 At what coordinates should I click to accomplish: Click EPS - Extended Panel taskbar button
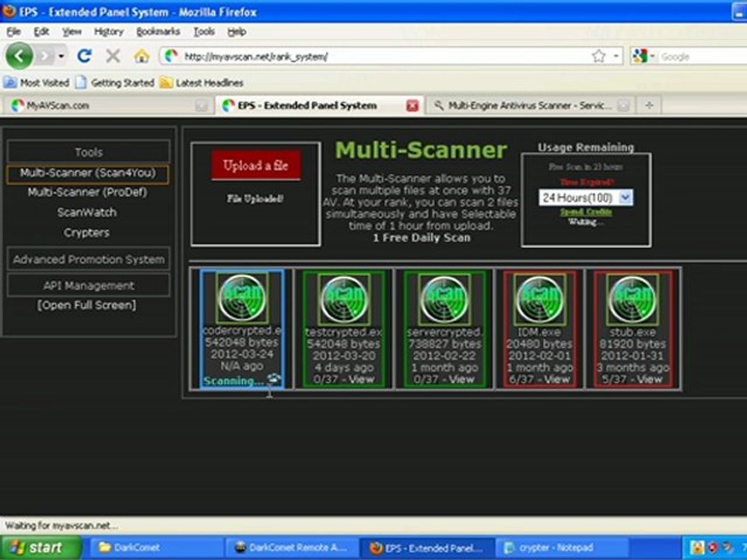(x=427, y=548)
